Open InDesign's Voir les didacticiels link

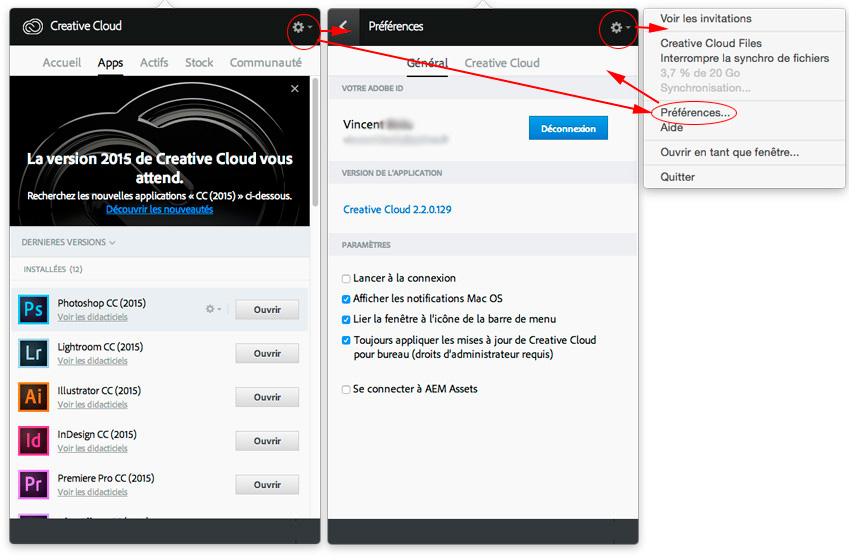(93, 449)
